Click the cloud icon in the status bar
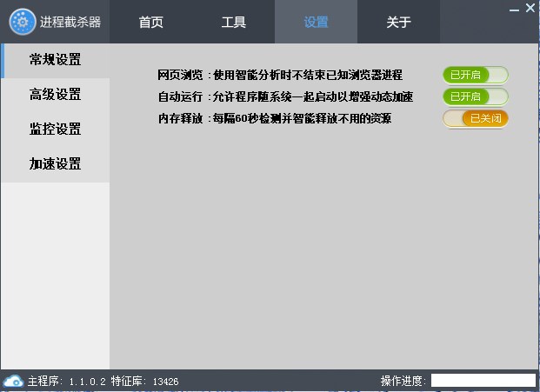540x392 pixels. tap(13, 381)
